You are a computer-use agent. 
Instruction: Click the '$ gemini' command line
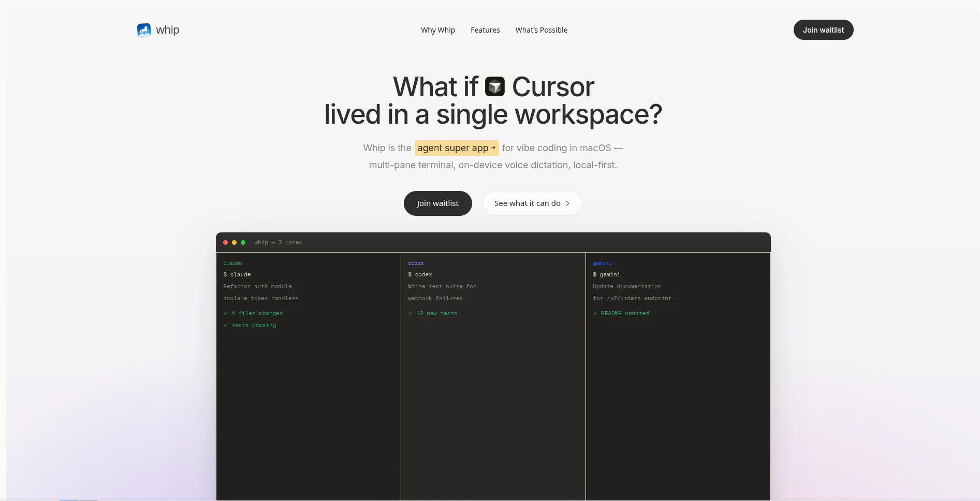pyautogui.click(x=607, y=275)
